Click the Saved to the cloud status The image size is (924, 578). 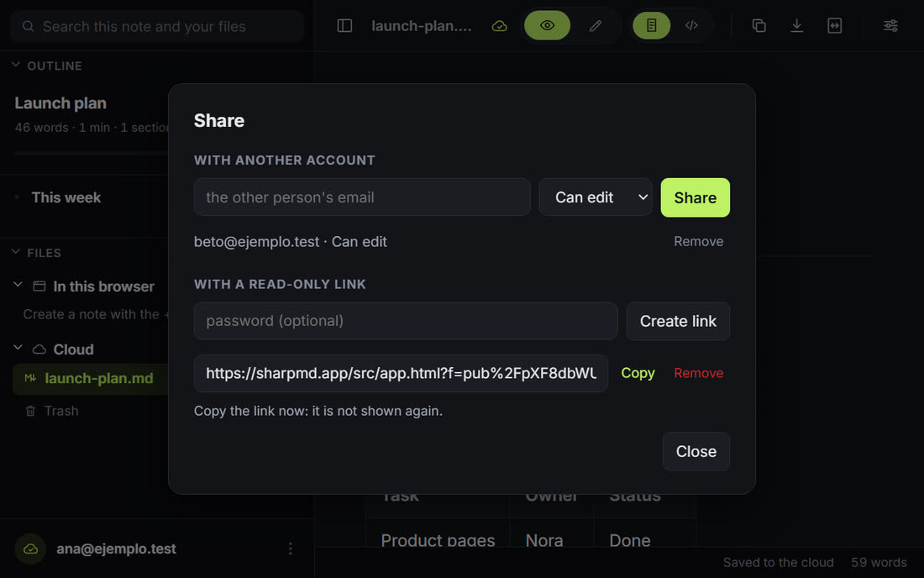[778, 563]
